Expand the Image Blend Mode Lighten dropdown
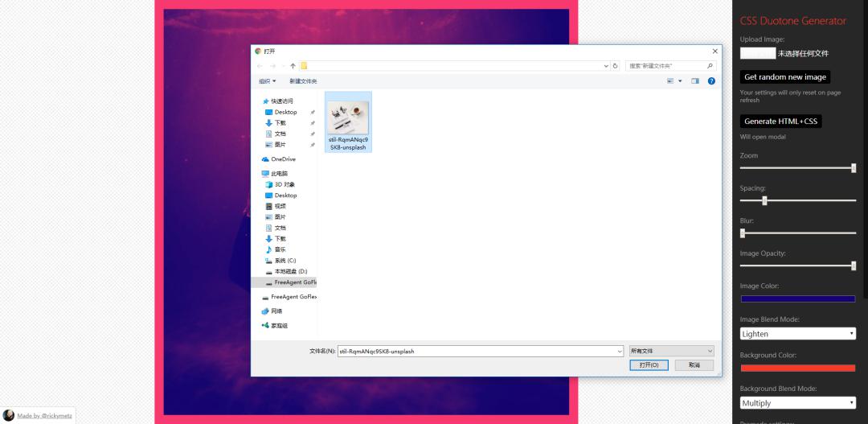Image resolution: width=868 pixels, height=424 pixels. [798, 334]
